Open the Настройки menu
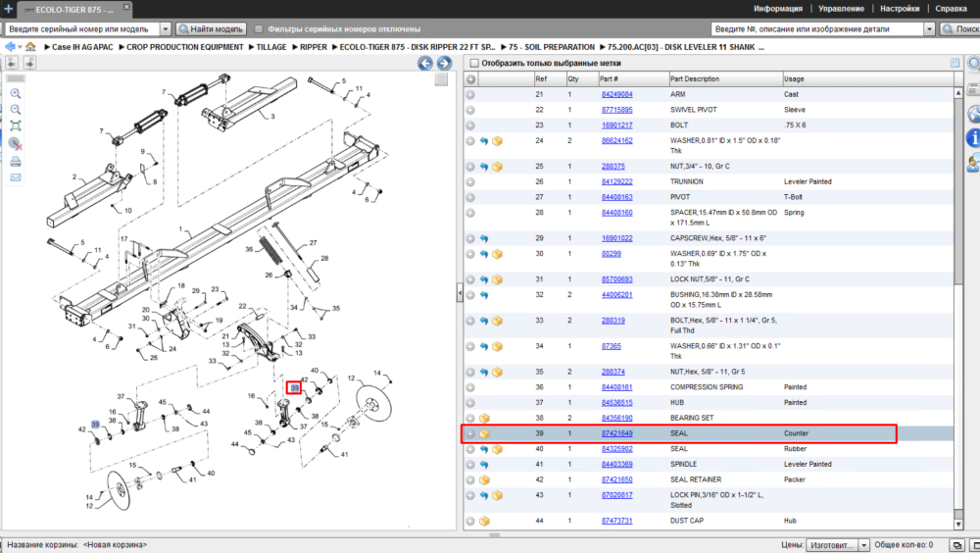This screenshot has height=553, width=980. (900, 9)
